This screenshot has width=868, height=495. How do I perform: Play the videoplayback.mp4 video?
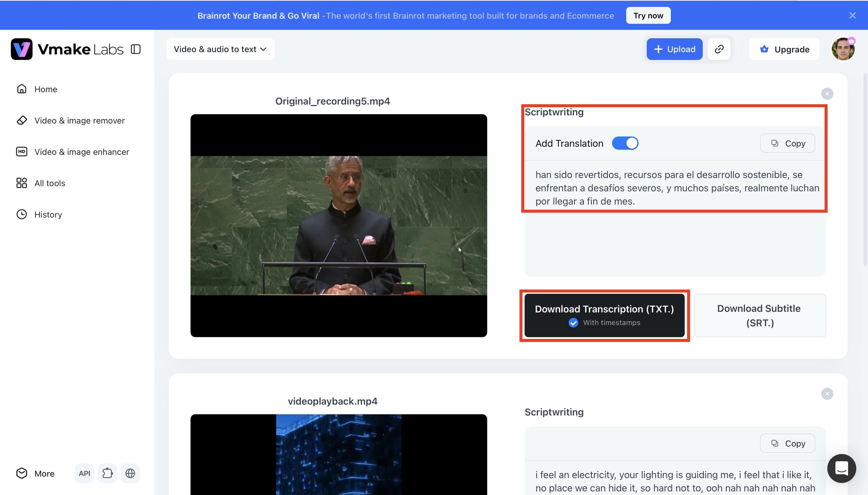pyautogui.click(x=338, y=455)
